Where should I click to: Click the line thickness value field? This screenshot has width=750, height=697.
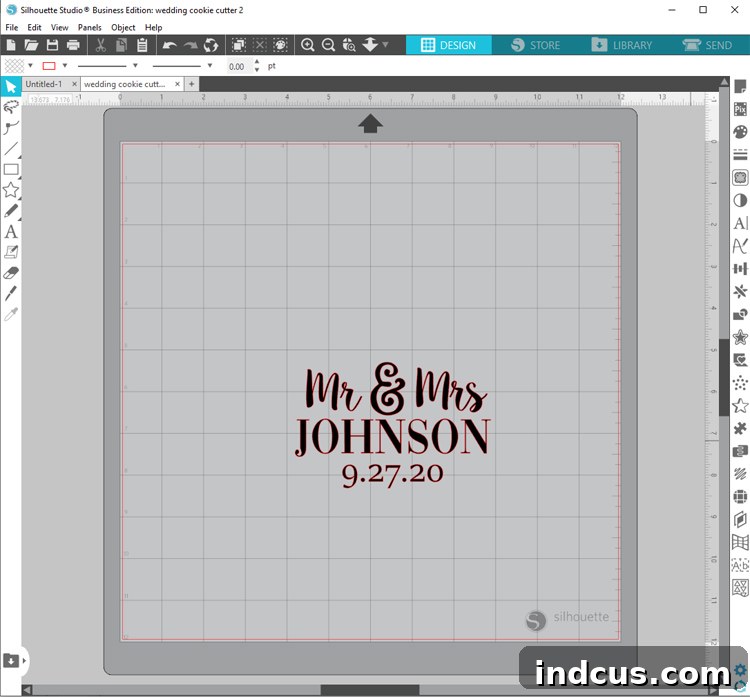238,66
